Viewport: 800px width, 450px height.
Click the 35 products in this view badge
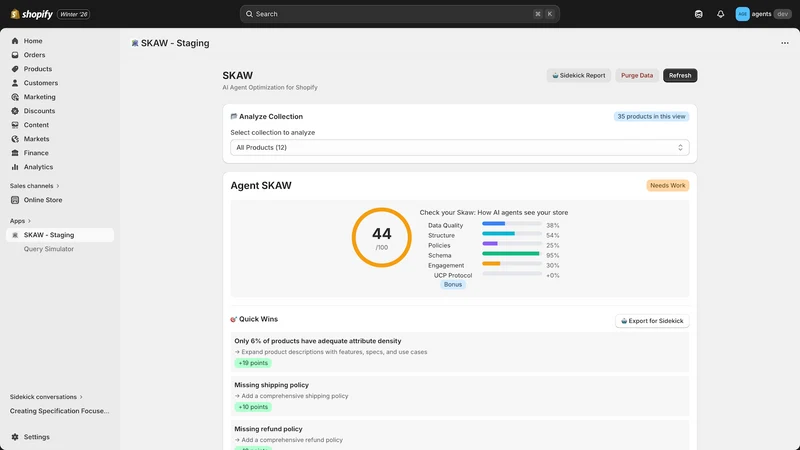pos(651,117)
